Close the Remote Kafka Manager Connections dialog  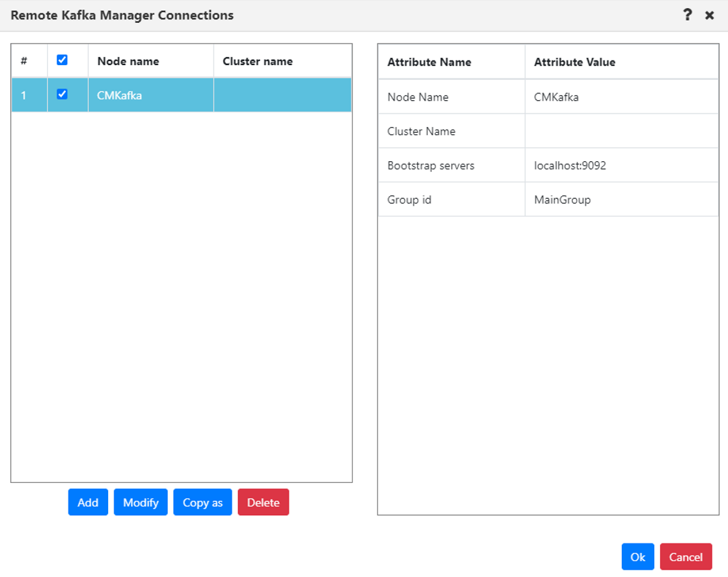(x=710, y=15)
